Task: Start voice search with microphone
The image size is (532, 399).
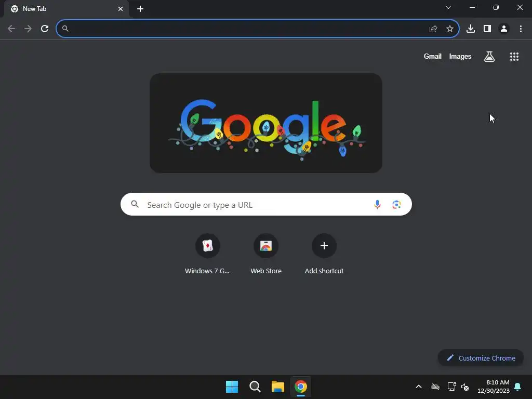Action: point(377,204)
